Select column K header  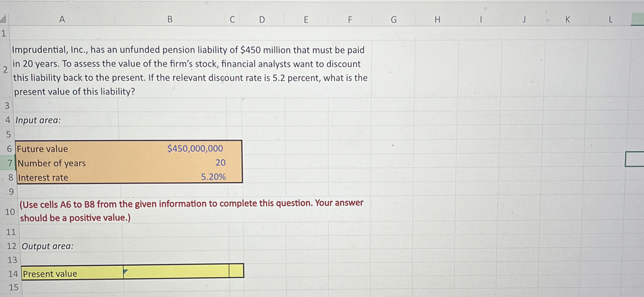(567, 20)
